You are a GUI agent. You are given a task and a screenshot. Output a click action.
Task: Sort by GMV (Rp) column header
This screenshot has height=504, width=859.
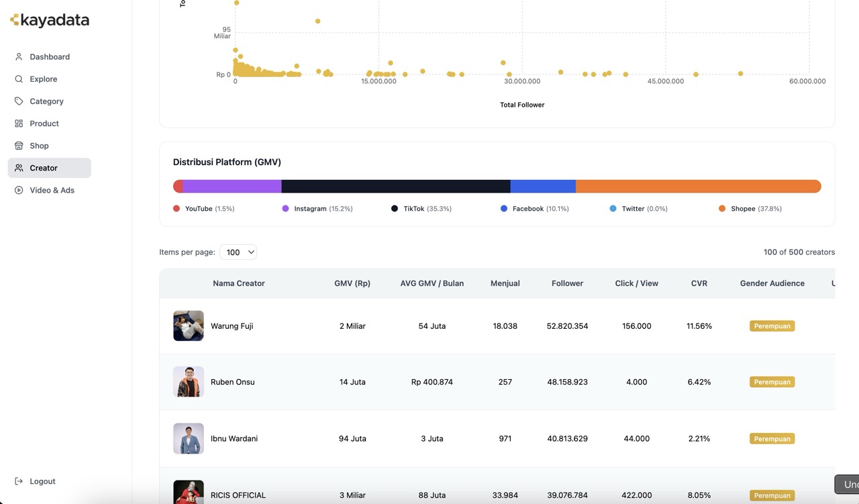pos(352,283)
